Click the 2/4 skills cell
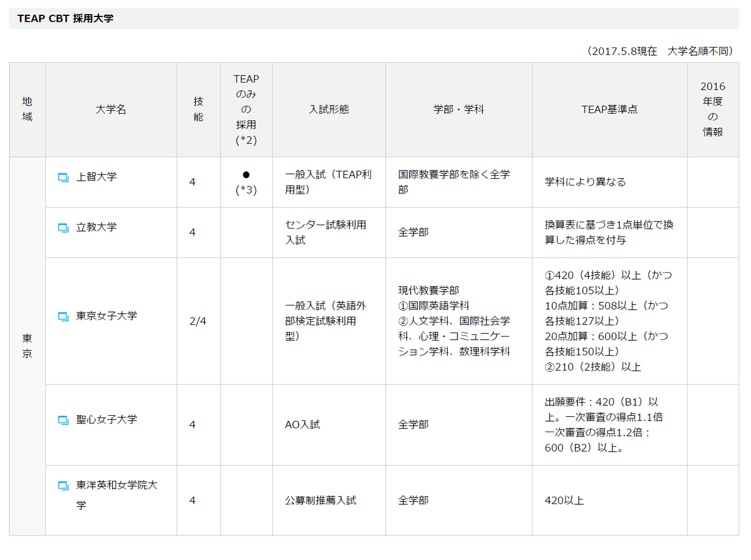 point(198,321)
